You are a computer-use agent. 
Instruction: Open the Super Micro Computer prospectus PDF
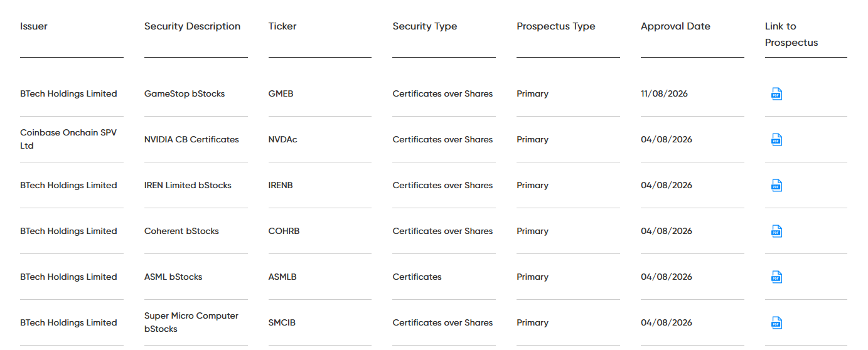776,323
